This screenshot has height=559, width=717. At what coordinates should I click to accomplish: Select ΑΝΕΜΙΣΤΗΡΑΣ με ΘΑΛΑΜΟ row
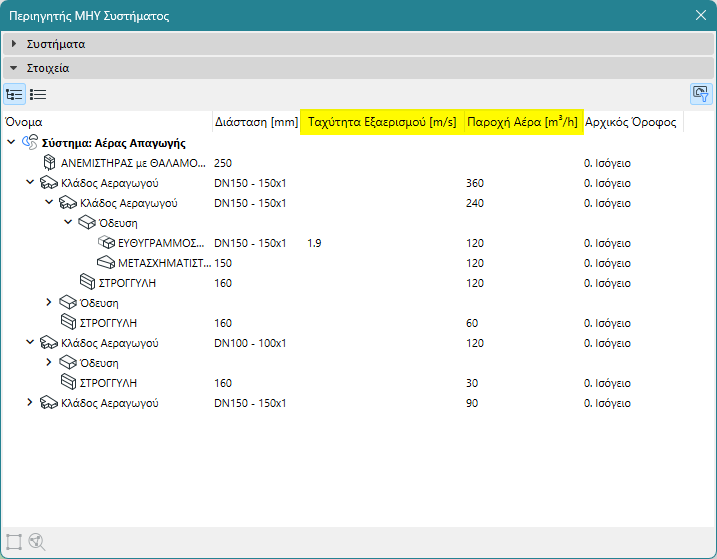point(358,163)
